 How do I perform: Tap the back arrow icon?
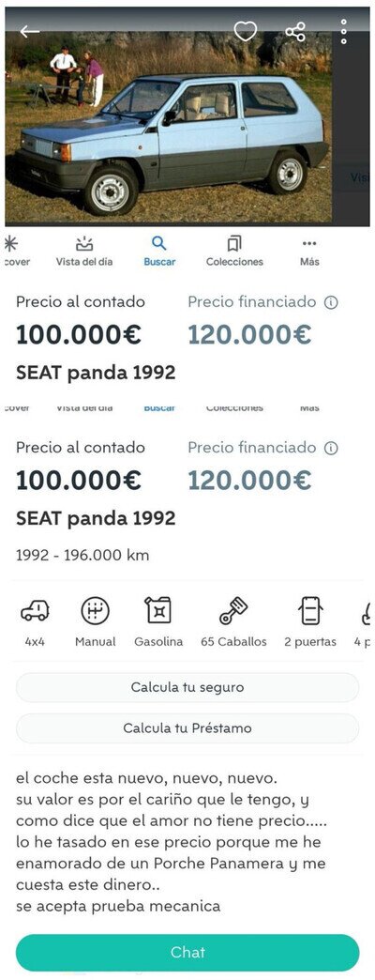(x=29, y=31)
